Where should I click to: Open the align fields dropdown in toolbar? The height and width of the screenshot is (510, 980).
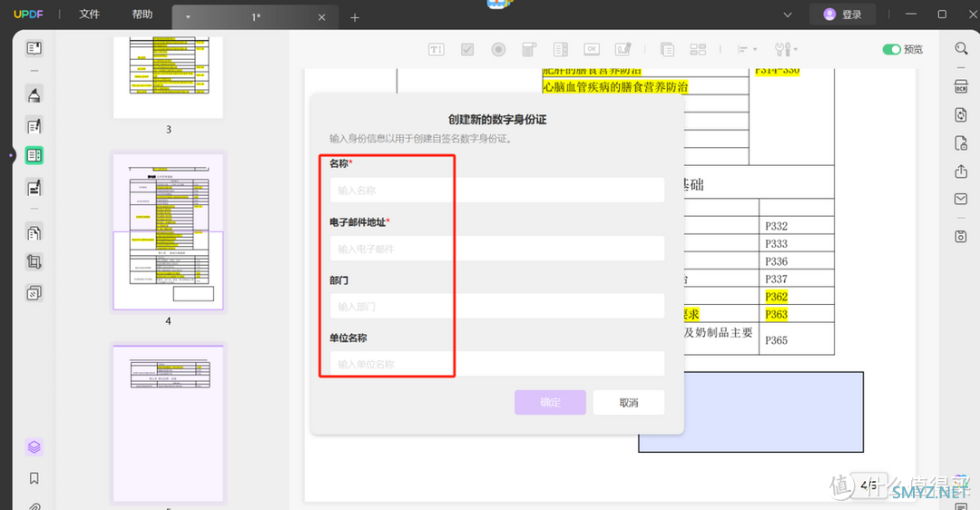click(746, 49)
